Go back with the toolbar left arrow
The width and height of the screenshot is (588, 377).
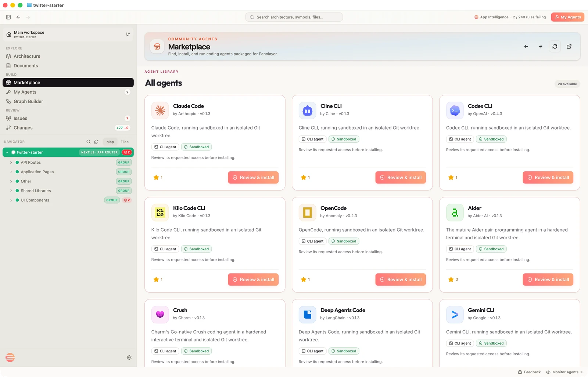point(18,17)
